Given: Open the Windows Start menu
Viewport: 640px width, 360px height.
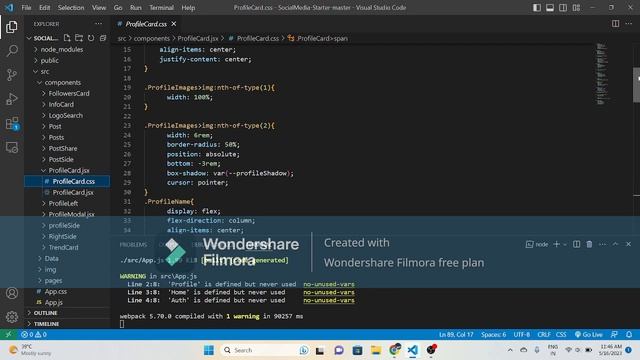Looking at the screenshot, I should (x=209, y=350).
